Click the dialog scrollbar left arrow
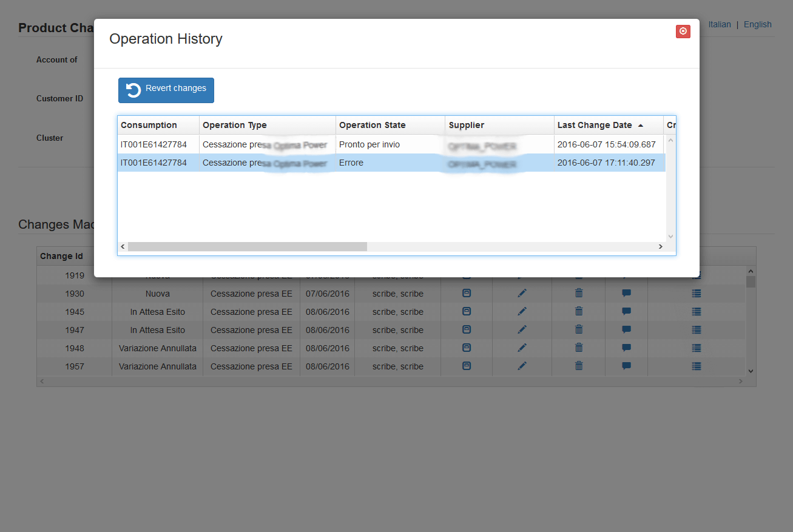 [x=123, y=247]
